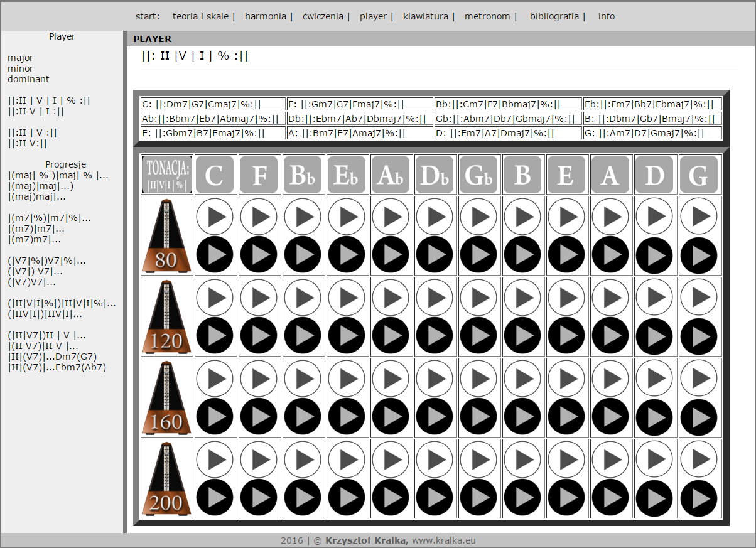This screenshot has width=756, height=548.
Task: Open the info menu item
Action: pyautogui.click(x=607, y=16)
